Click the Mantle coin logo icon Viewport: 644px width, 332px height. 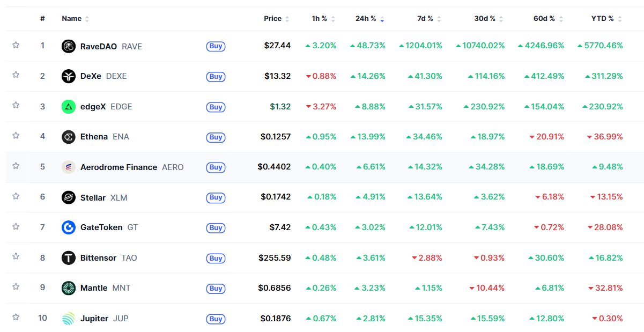tap(69, 288)
